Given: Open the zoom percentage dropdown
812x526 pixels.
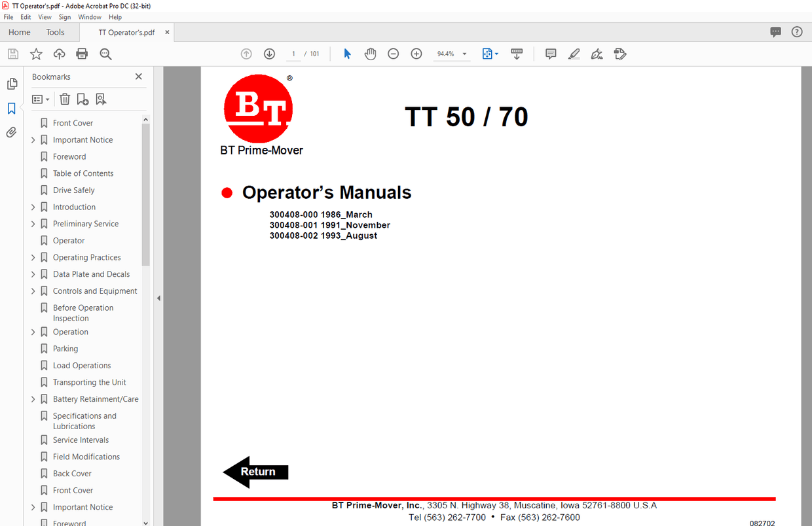Looking at the screenshot, I should click(x=465, y=54).
